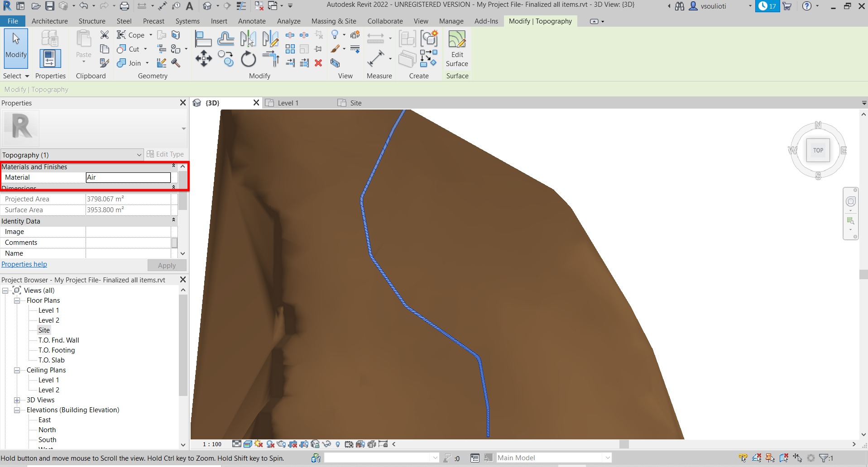
Task: Click the Offset tool icon
Action: tap(225, 39)
